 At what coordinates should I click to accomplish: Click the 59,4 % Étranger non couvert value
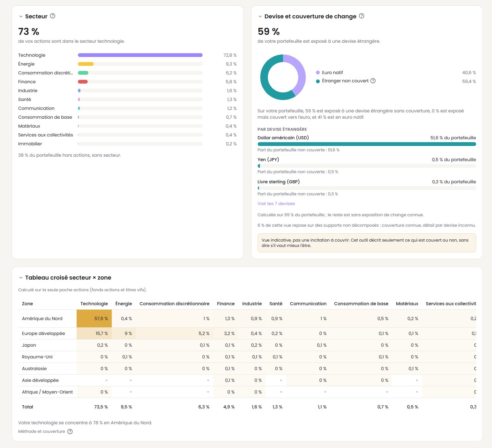[x=469, y=81]
